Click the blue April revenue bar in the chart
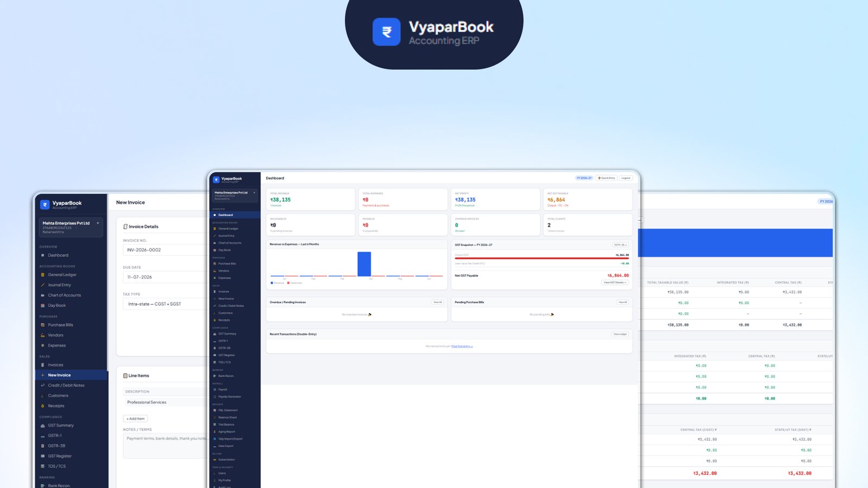 tap(364, 264)
